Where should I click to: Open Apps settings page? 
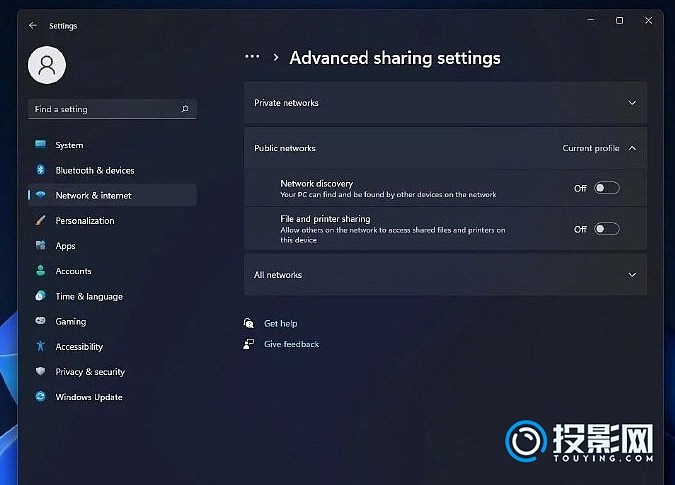pyautogui.click(x=112, y=246)
